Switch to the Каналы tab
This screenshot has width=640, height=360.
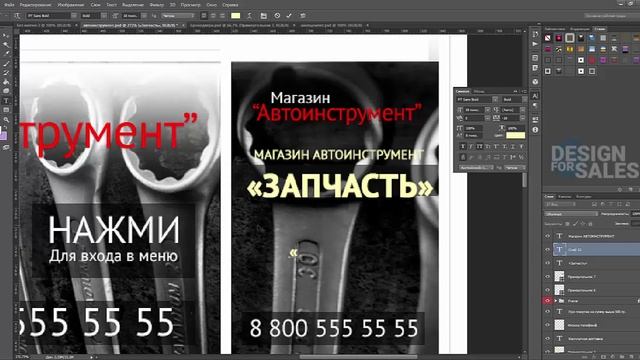tap(565, 197)
